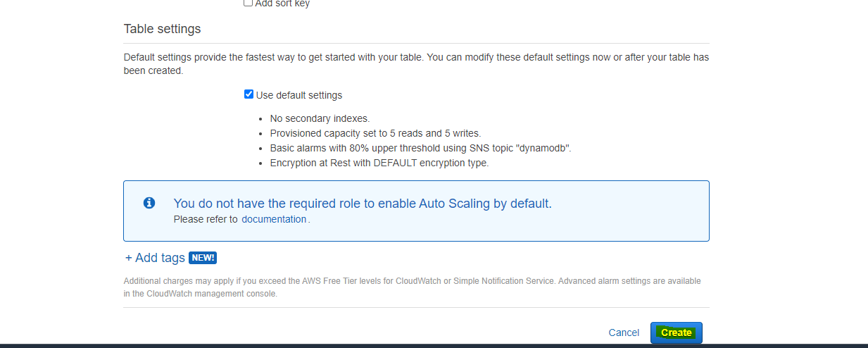This screenshot has height=348, width=868.
Task: Click the Additional charges disclaimer text
Action: point(412,287)
